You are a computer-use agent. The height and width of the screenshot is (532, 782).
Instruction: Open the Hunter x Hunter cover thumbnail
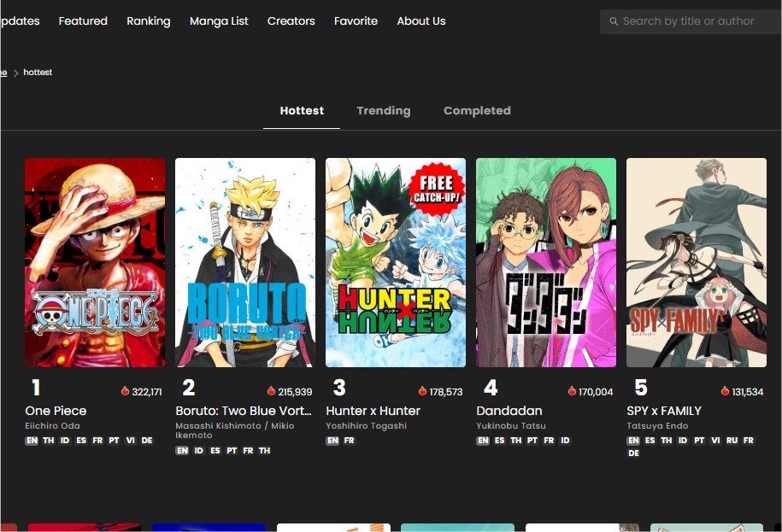coord(396,262)
